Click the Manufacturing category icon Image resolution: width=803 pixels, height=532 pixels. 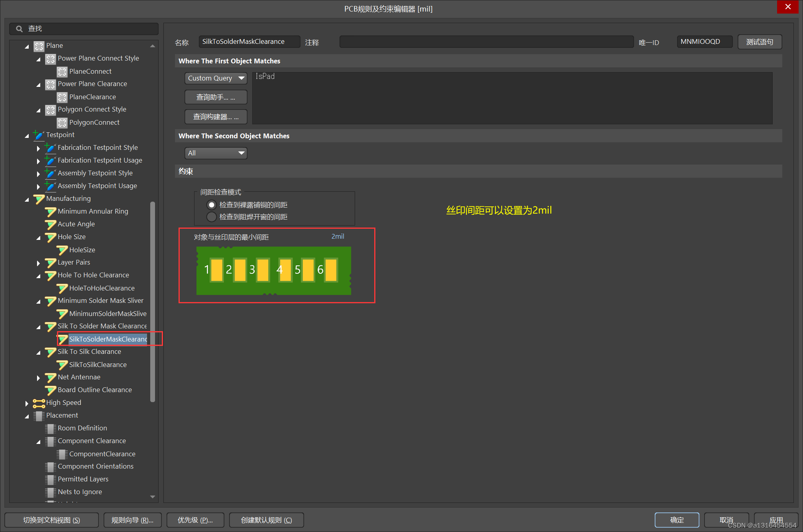pos(39,199)
